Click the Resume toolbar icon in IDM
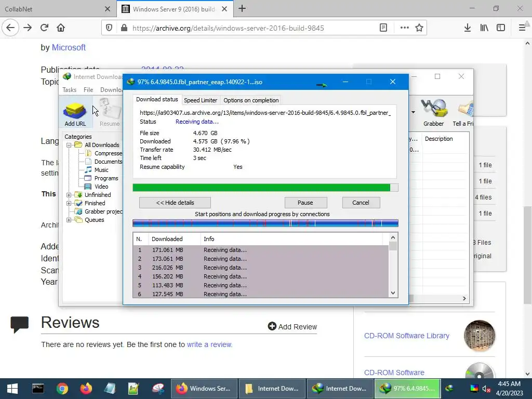 pyautogui.click(x=110, y=113)
